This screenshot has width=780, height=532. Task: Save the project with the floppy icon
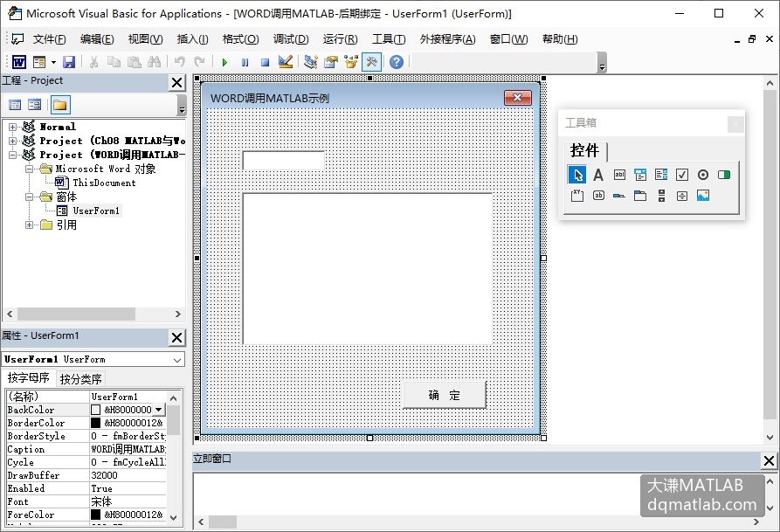tap(69, 62)
